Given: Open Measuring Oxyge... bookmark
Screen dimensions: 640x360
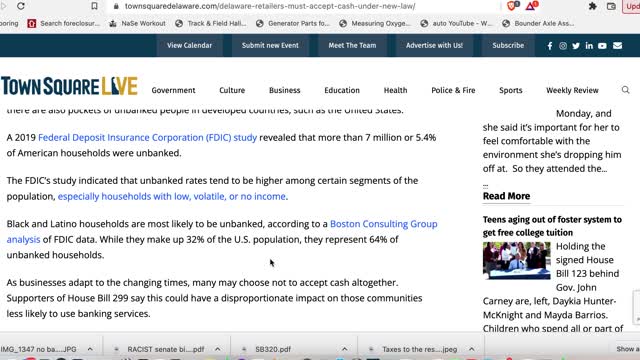Looking at the screenshot, I should pyautogui.click(x=375, y=24).
